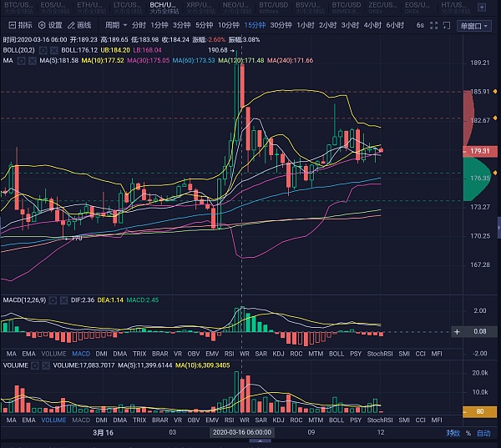The image size is (501, 448).
Task: Select EMA in the VOLUME panel's indicator row
Action: pyautogui.click(x=28, y=420)
